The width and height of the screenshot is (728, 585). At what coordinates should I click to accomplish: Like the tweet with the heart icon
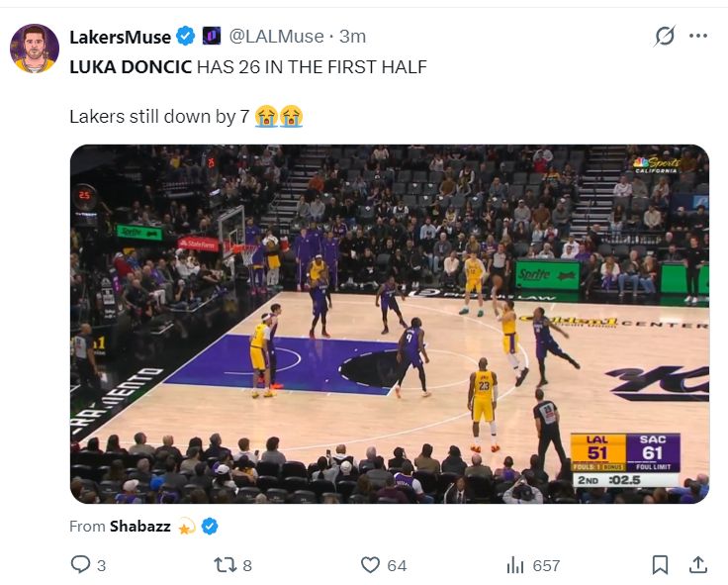(370, 565)
